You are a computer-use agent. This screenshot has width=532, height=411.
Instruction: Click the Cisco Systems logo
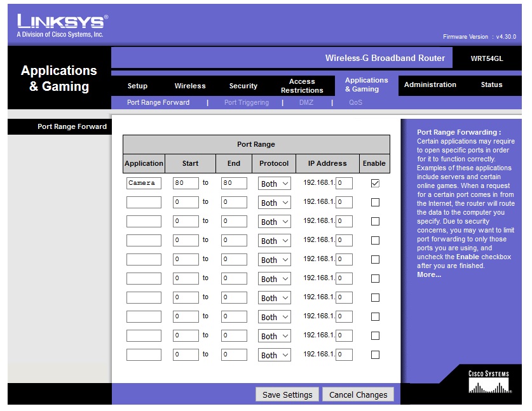(x=489, y=382)
